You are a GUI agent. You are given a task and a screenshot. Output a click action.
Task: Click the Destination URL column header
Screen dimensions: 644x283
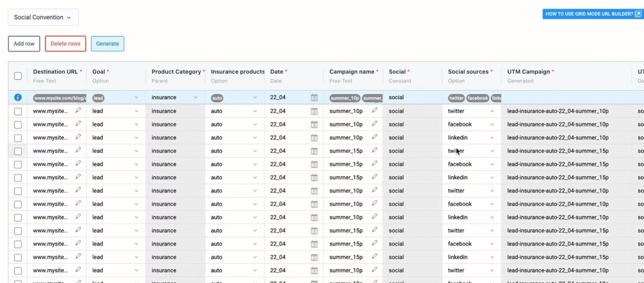(57, 76)
